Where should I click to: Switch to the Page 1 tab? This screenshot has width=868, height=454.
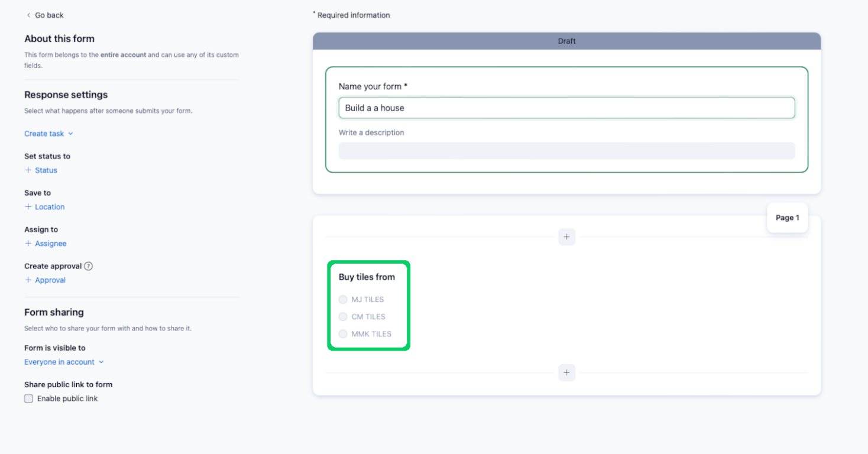[x=787, y=218]
